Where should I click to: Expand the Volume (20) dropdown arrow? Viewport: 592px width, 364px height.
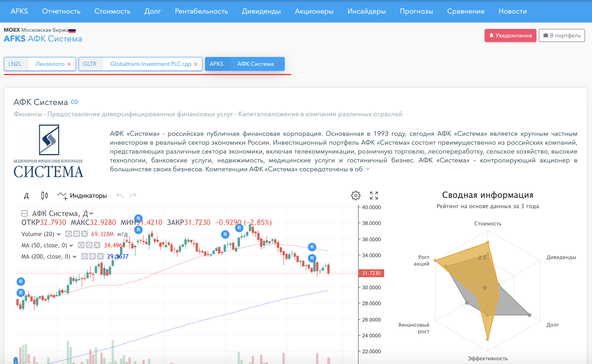pyautogui.click(x=59, y=234)
